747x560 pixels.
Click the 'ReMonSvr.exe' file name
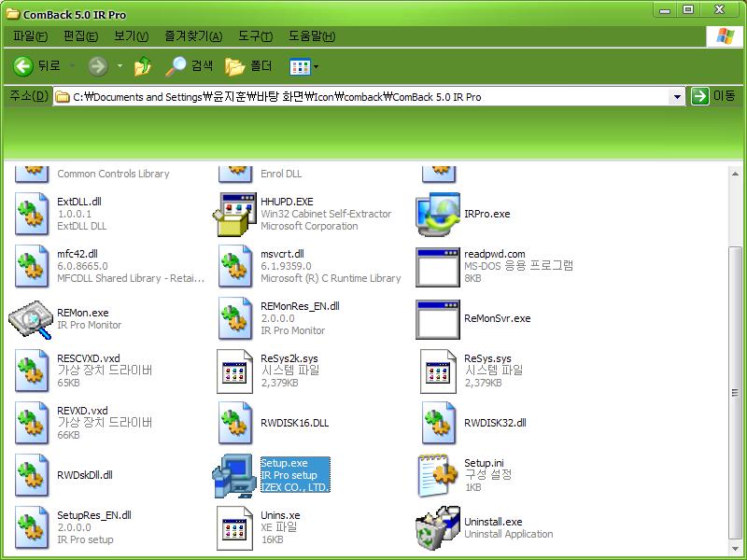498,318
